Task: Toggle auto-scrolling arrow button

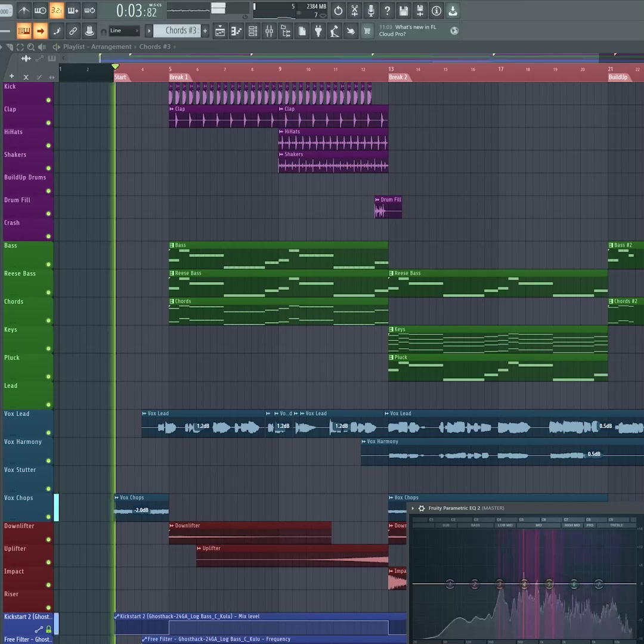Action: pos(41,31)
